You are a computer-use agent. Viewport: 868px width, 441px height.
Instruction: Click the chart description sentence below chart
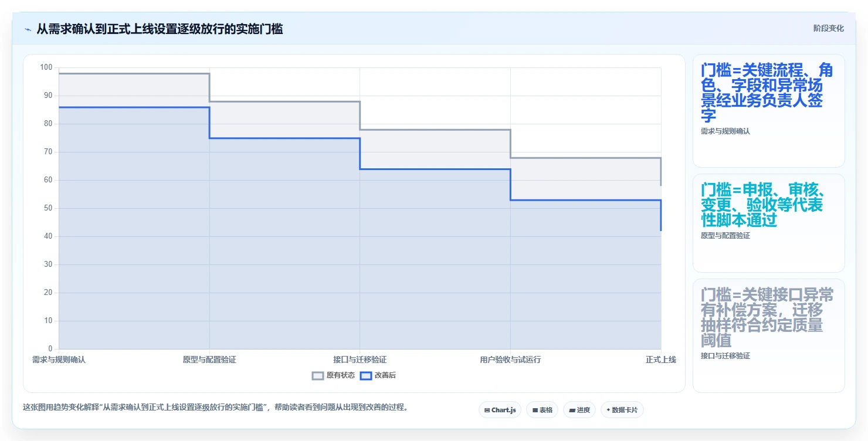click(x=215, y=407)
